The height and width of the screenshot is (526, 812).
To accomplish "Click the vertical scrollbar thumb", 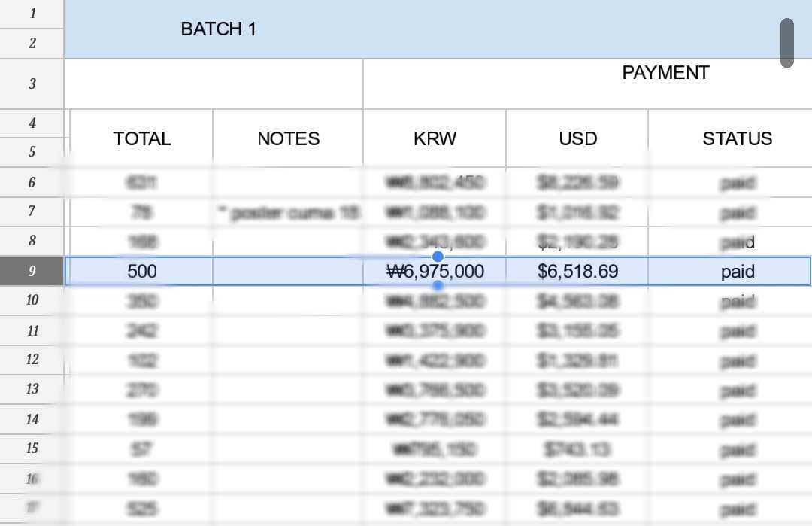I will click(x=786, y=42).
